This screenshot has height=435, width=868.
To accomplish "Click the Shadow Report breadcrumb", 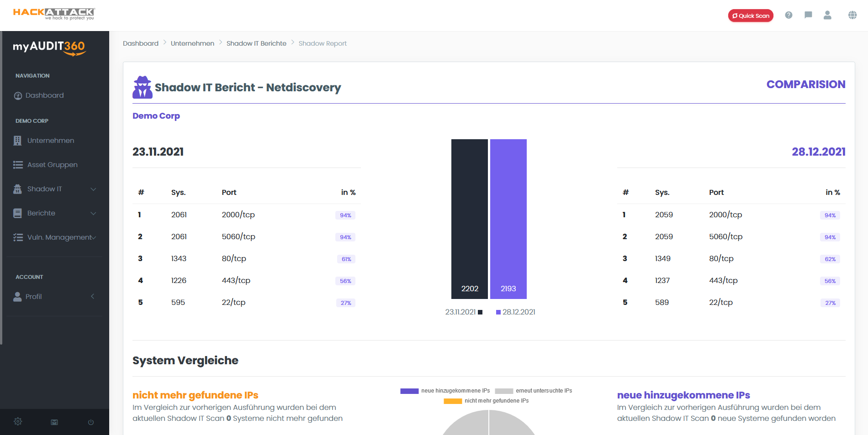I will (x=323, y=43).
